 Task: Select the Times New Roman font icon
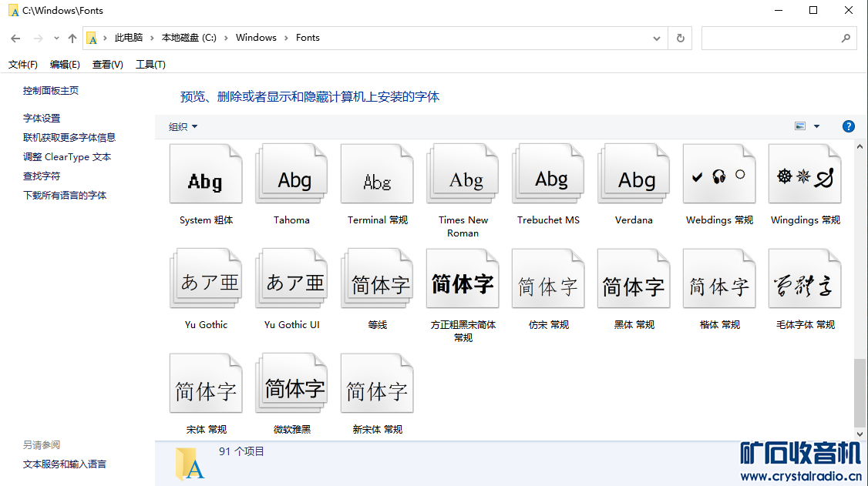[x=463, y=173]
